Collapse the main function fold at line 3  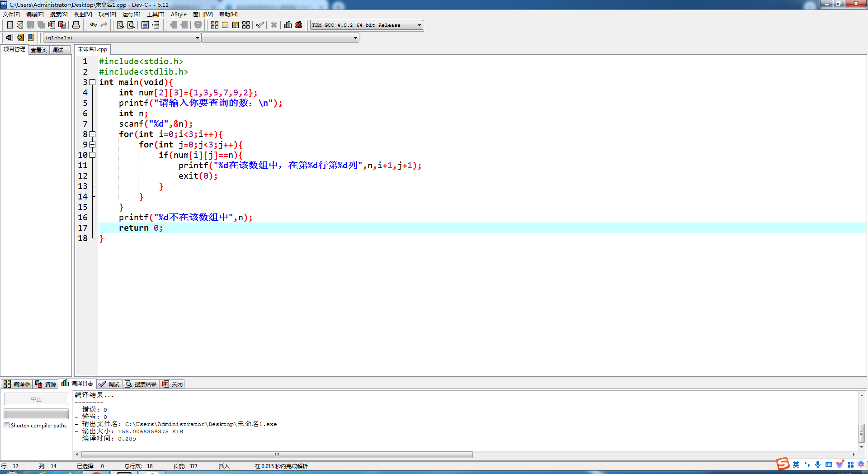pos(93,82)
